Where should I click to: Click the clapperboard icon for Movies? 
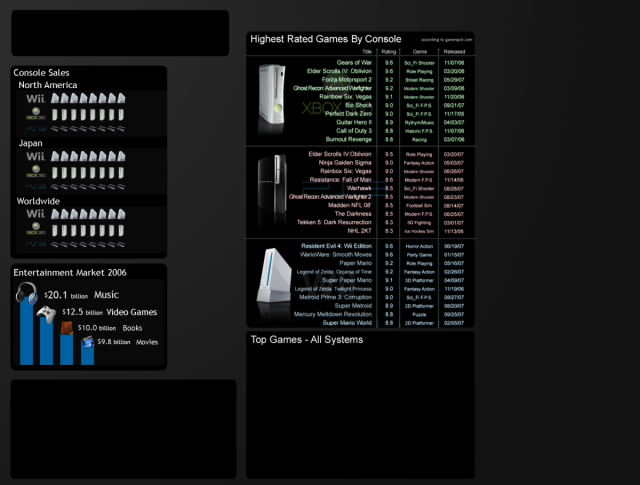pyautogui.click(x=87, y=343)
